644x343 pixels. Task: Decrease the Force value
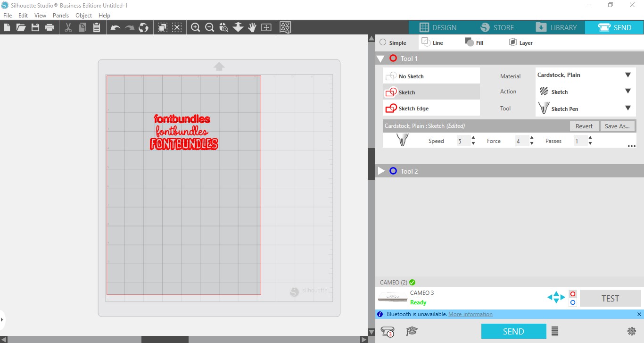(x=532, y=143)
